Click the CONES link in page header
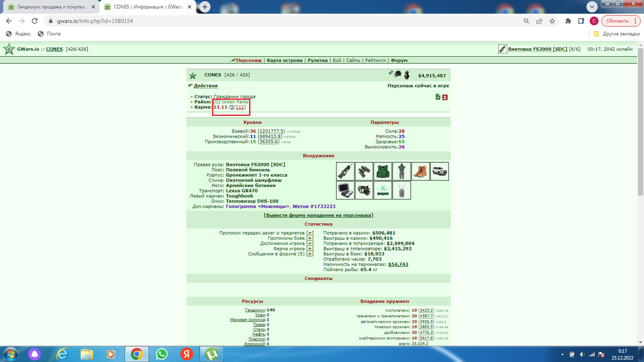This screenshot has width=644, height=362. point(54,49)
